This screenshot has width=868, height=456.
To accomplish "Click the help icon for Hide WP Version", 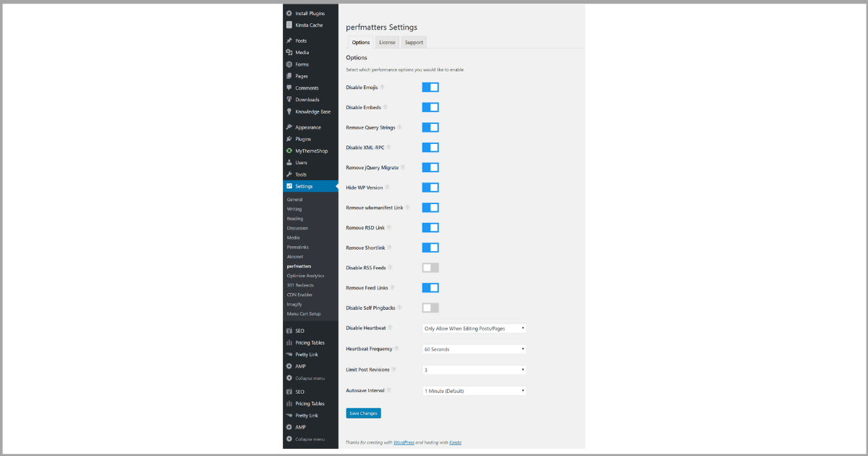I will pyautogui.click(x=388, y=187).
